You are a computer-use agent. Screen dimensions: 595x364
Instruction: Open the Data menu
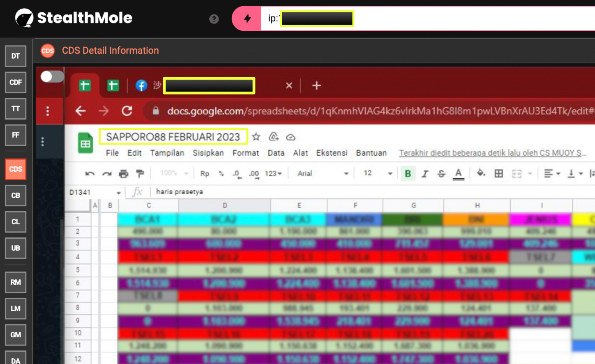click(276, 153)
